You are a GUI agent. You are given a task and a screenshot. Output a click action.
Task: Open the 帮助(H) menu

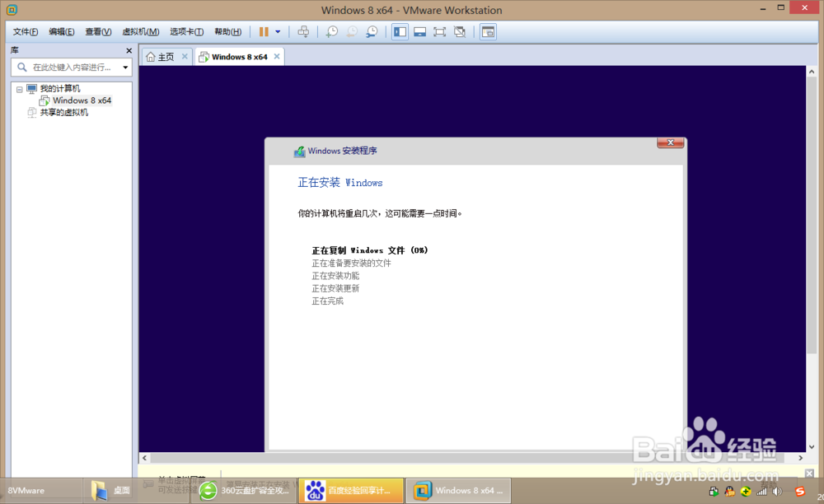coord(227,32)
